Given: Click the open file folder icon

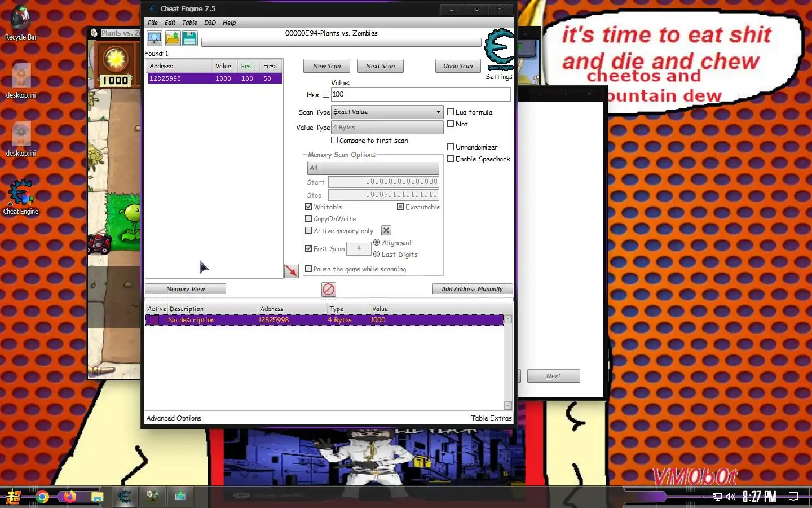Looking at the screenshot, I should pyautogui.click(x=173, y=38).
